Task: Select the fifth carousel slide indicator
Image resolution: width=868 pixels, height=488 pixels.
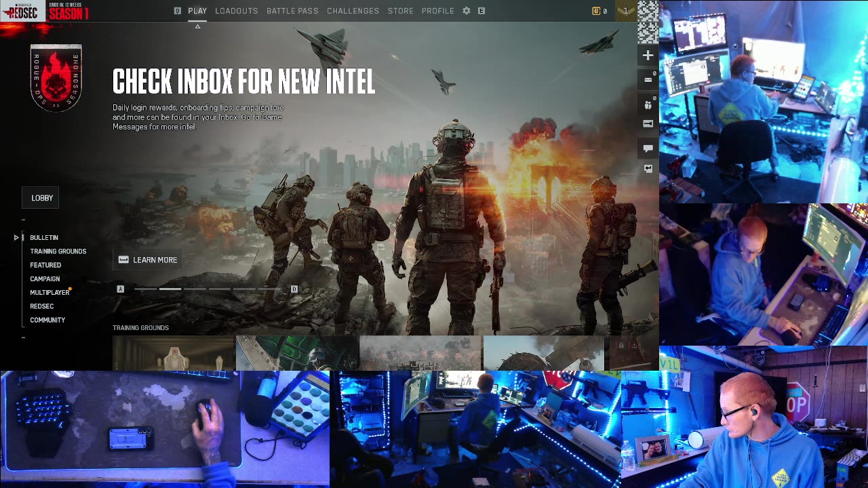Action: [245, 289]
